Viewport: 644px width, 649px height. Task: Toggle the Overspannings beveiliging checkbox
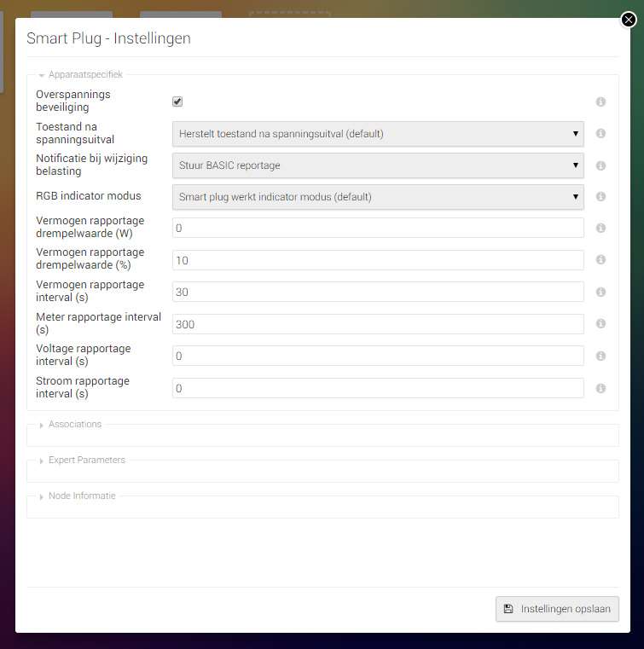click(177, 101)
